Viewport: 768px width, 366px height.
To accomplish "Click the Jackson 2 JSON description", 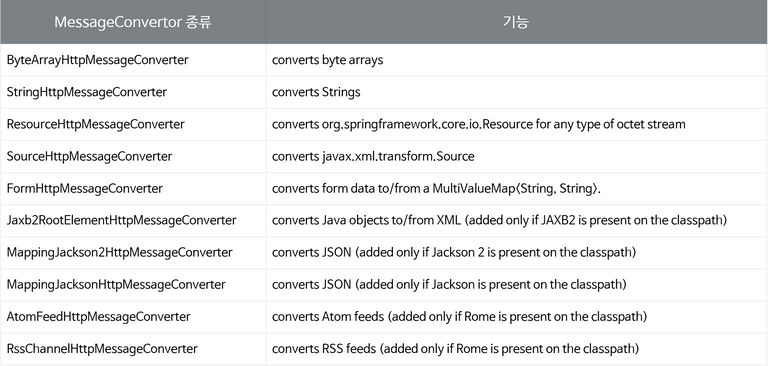I will point(454,253).
